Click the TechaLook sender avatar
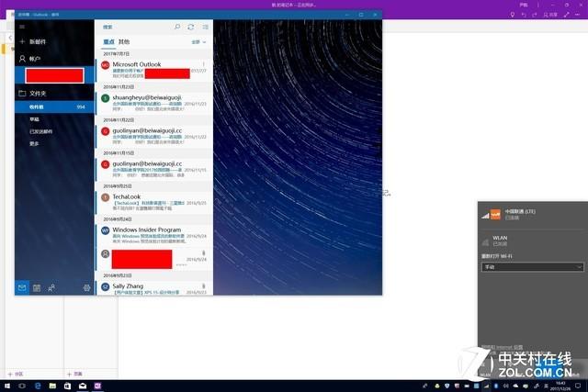Viewport: 588px width, 392px height. click(x=106, y=197)
